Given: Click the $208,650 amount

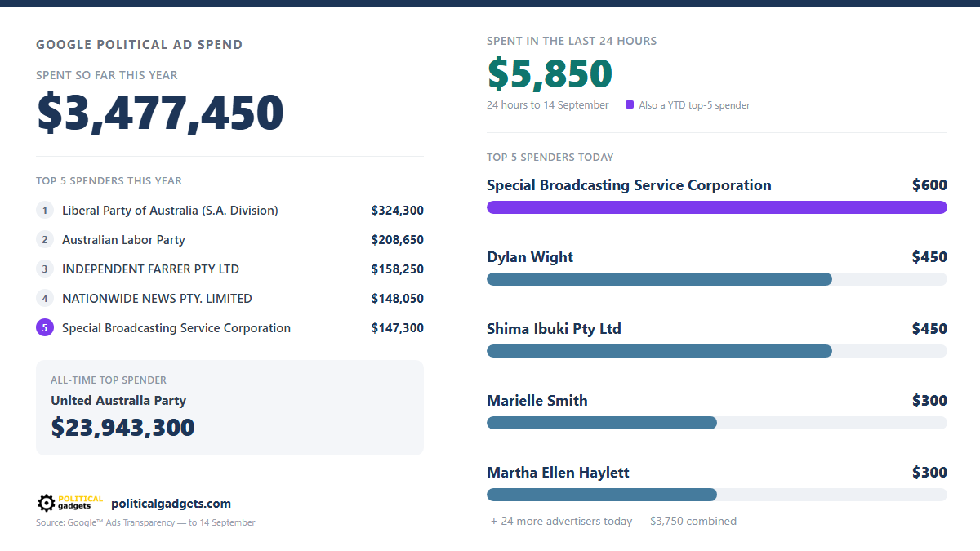Looking at the screenshot, I should [398, 240].
